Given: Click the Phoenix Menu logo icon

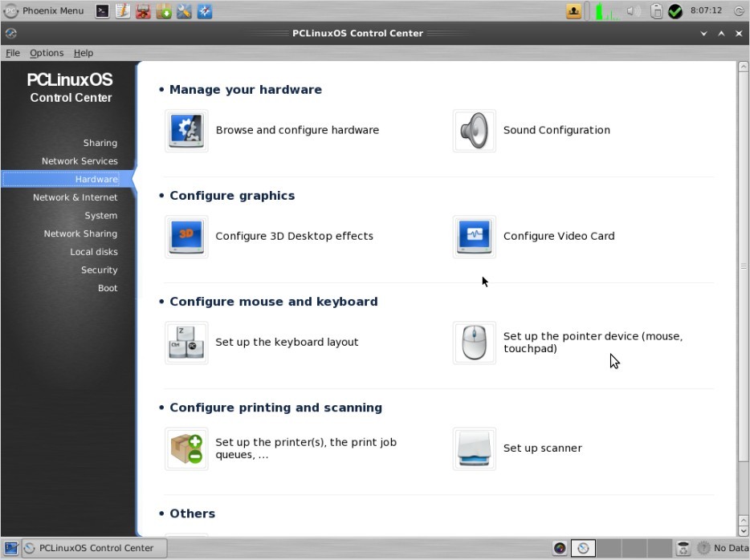Looking at the screenshot, I should coord(10,11).
